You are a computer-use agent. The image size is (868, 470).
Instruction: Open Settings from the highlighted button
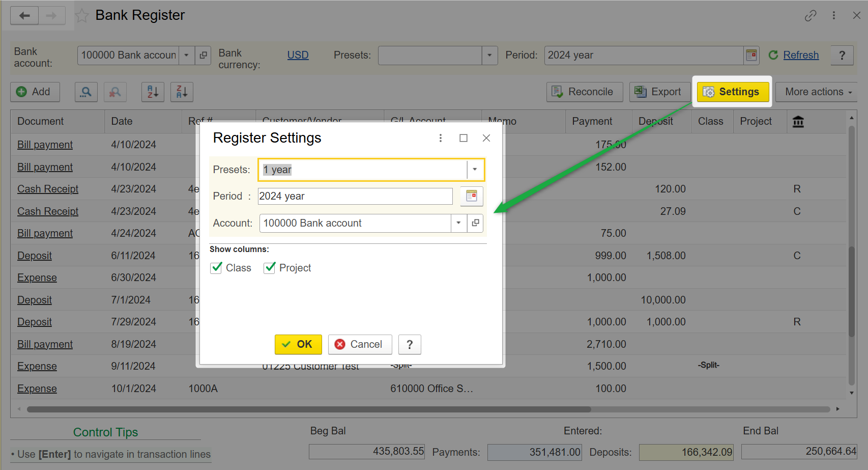[733, 92]
